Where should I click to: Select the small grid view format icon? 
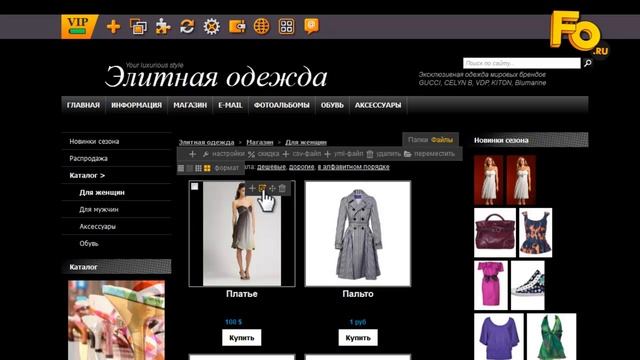[x=198, y=168]
